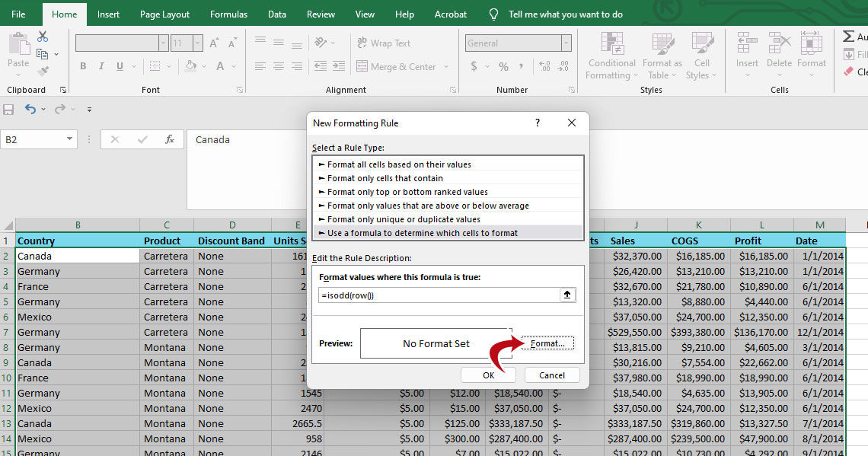Open the font size dropdown
This screenshot has width=868, height=456.
tap(196, 43)
